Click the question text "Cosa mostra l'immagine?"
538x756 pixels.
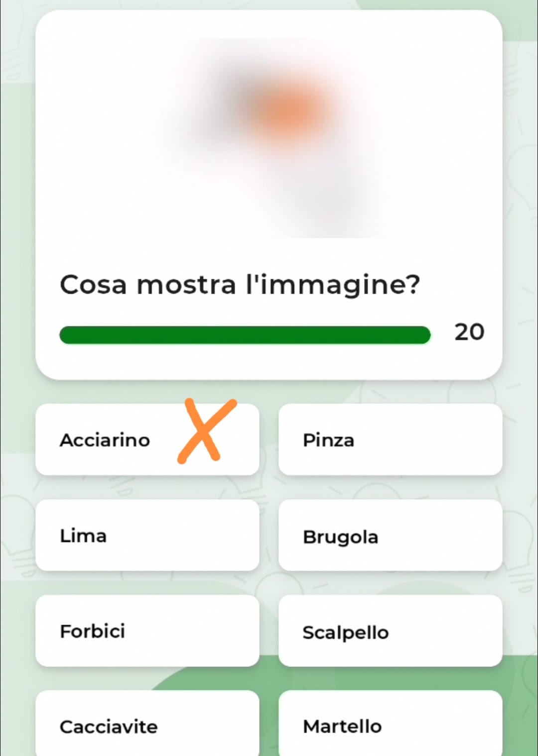point(240,285)
